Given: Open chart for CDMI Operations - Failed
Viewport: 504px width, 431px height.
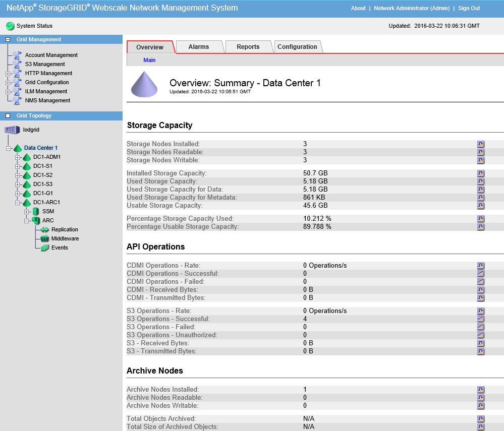Looking at the screenshot, I should [480, 282].
